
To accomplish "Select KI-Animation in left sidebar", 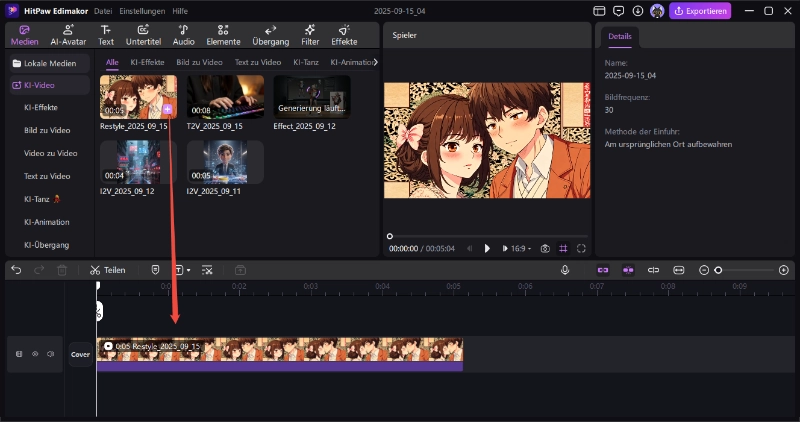I will point(46,222).
